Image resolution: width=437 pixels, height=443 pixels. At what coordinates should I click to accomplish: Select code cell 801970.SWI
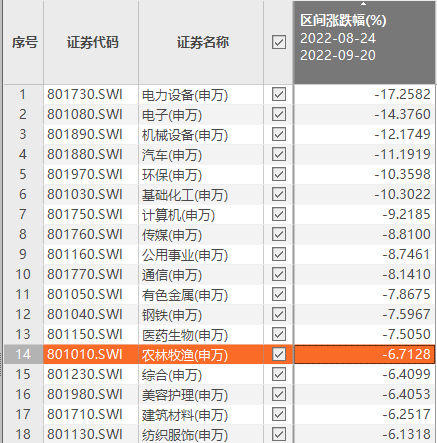pos(91,174)
